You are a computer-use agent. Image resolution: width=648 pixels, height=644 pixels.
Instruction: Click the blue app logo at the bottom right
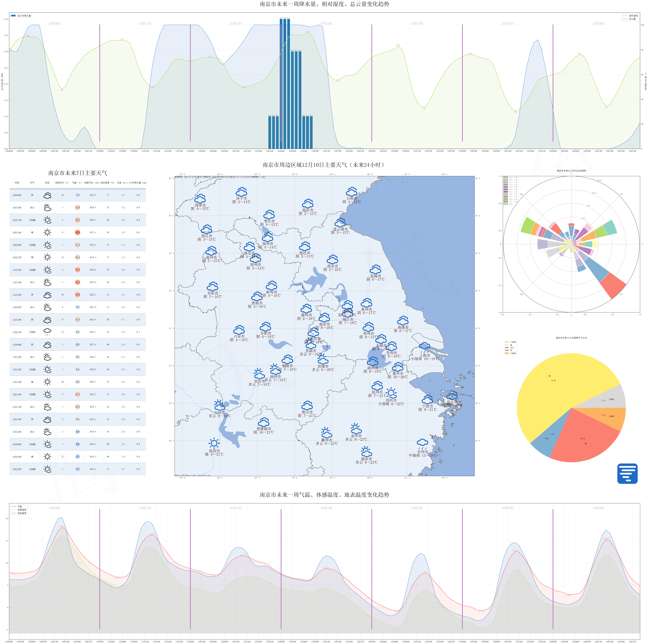tap(627, 474)
